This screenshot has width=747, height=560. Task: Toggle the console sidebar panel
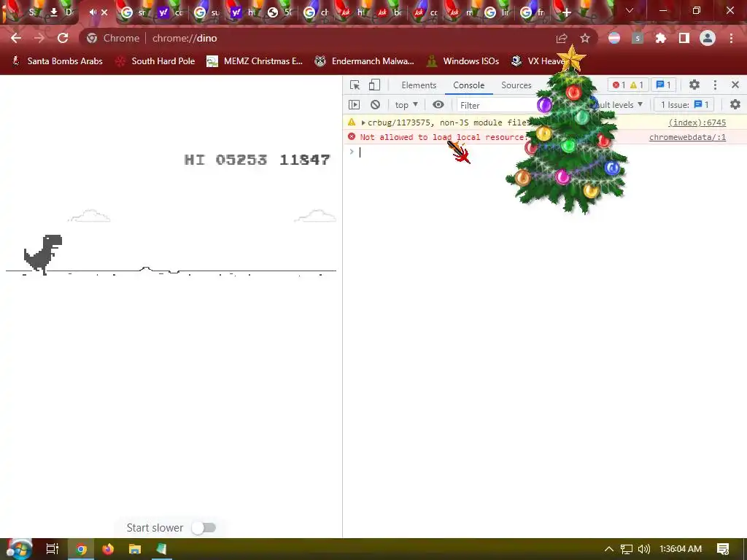[354, 105]
